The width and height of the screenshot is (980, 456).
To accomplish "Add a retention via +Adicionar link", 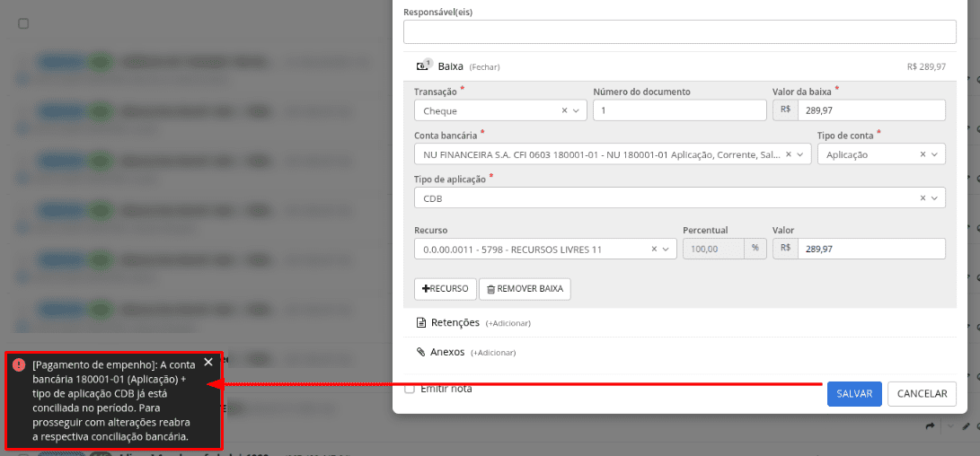I will click(508, 323).
